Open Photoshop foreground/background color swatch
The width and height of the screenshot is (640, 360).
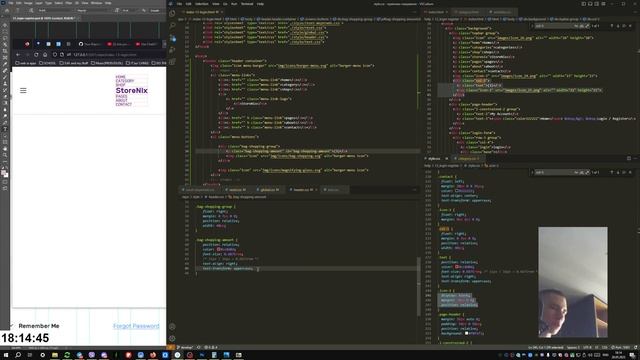tap(4, 173)
